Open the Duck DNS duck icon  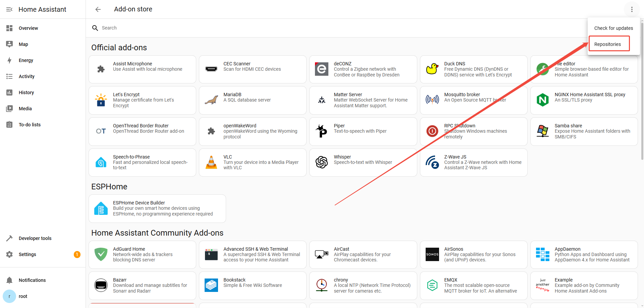432,69
